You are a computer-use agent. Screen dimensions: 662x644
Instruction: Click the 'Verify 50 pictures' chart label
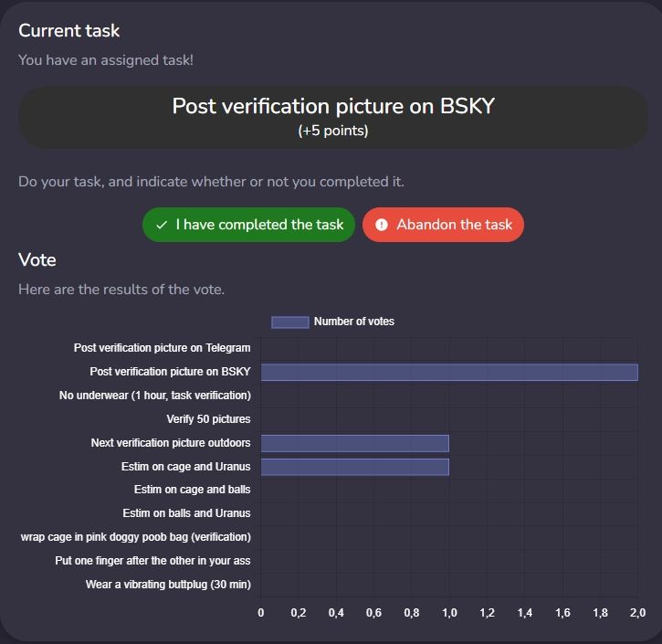[208, 419]
